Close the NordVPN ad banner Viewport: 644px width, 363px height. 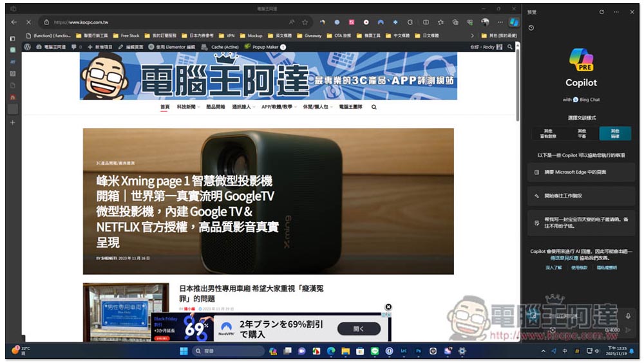pyautogui.click(x=388, y=307)
